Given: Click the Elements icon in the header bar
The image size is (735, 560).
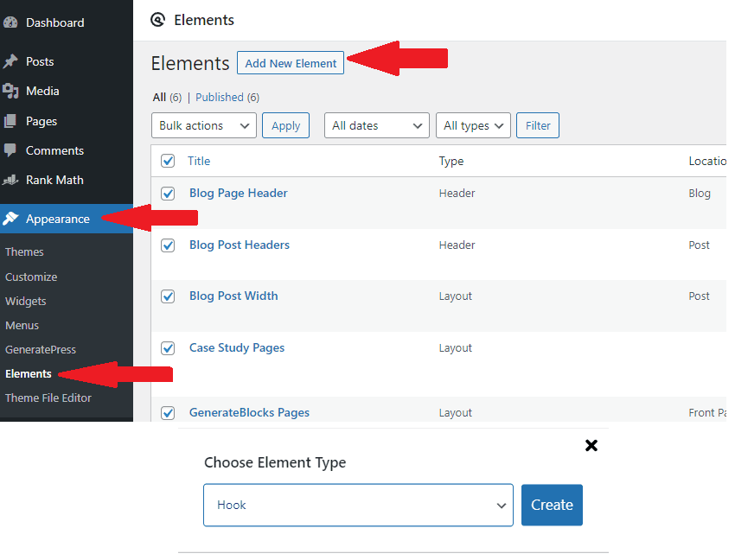Looking at the screenshot, I should pyautogui.click(x=157, y=19).
